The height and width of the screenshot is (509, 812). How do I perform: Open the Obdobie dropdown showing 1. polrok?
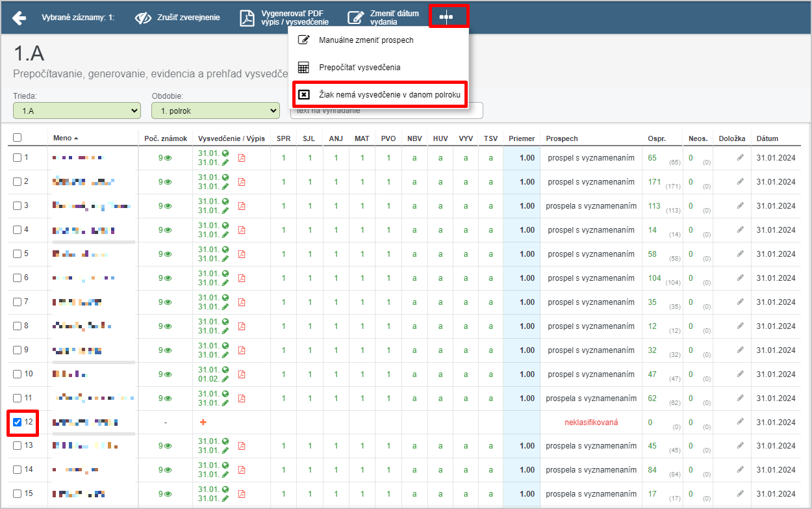coord(216,111)
